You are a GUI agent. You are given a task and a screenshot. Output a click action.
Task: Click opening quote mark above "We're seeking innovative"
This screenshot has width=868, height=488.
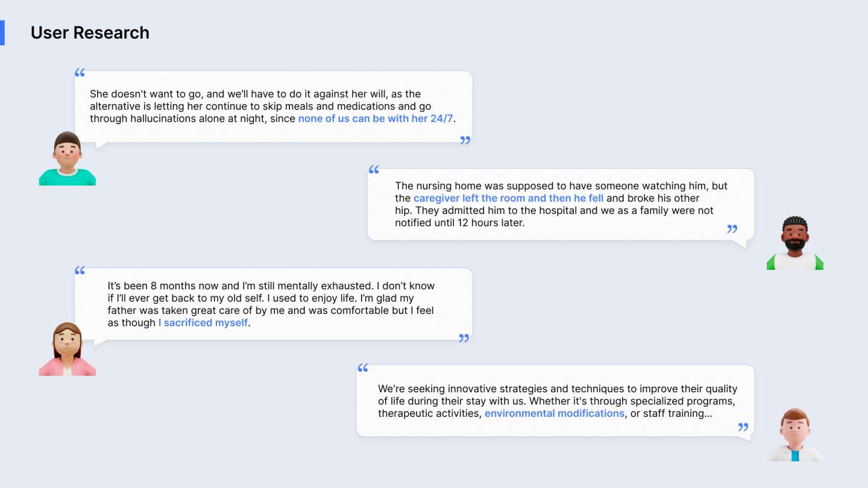[363, 368]
